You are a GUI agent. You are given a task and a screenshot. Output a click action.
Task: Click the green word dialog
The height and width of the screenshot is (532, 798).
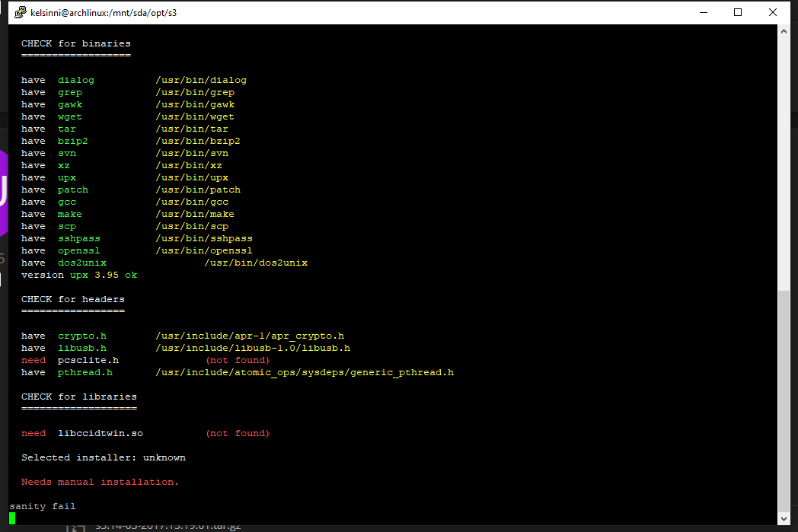click(x=76, y=81)
